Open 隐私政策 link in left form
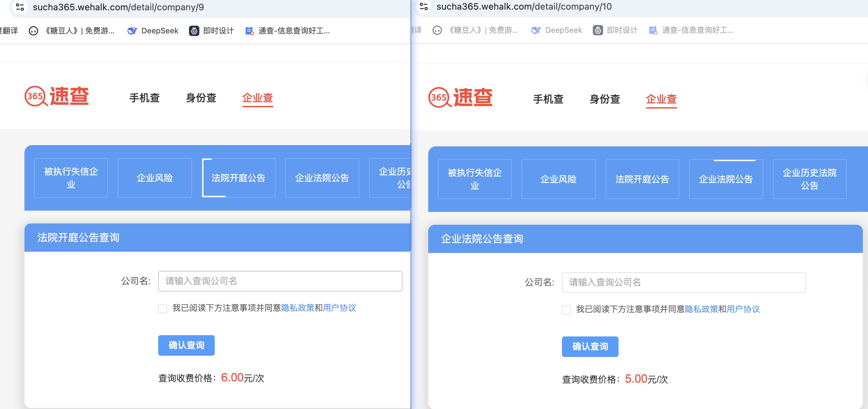Viewport: 868px width, 409px height. [298, 308]
